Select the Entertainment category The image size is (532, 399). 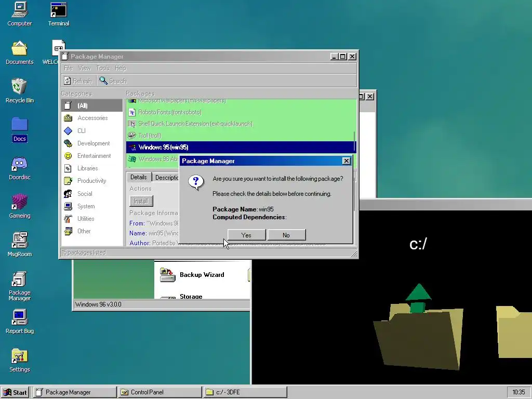[91, 156]
